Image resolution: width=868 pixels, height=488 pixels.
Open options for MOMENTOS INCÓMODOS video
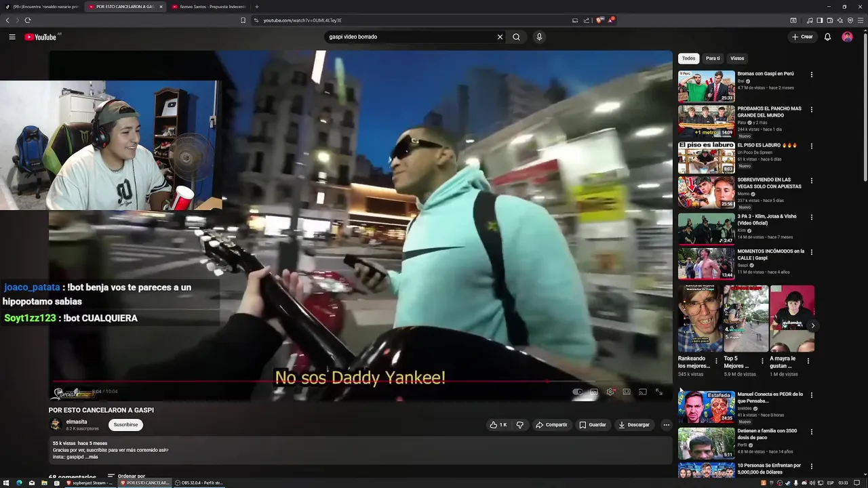(x=811, y=252)
